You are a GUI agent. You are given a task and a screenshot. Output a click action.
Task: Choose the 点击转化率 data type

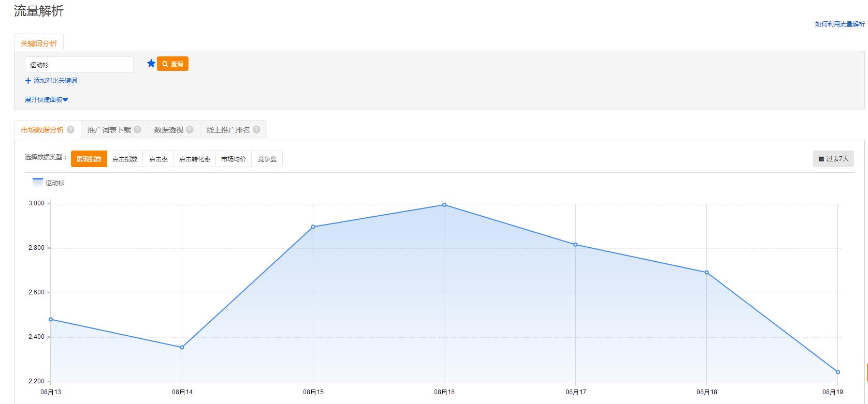pos(195,159)
